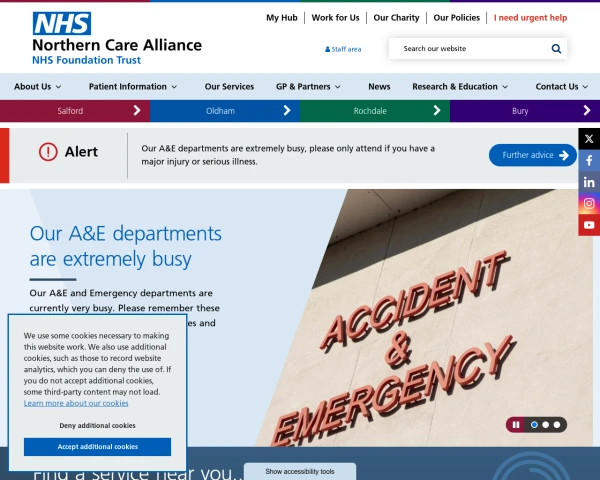Screen dimensions: 600x480
Task: Focus the Search our website field
Action: click(x=471, y=49)
